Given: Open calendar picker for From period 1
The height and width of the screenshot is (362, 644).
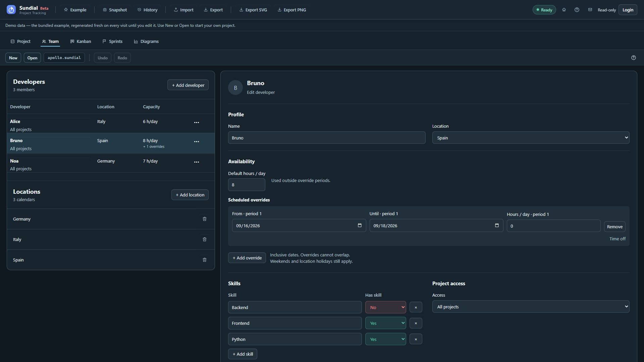Looking at the screenshot, I should coord(360,226).
